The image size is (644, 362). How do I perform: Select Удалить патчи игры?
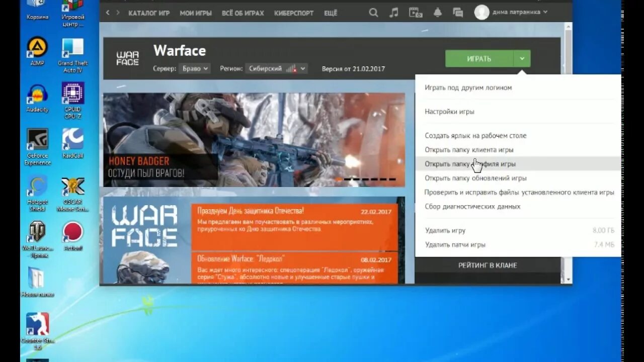[x=518, y=245]
